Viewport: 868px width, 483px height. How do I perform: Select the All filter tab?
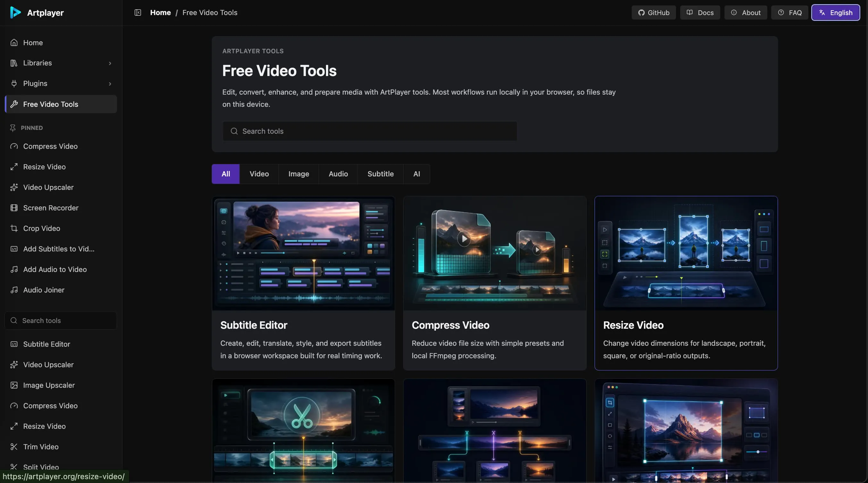coord(225,174)
